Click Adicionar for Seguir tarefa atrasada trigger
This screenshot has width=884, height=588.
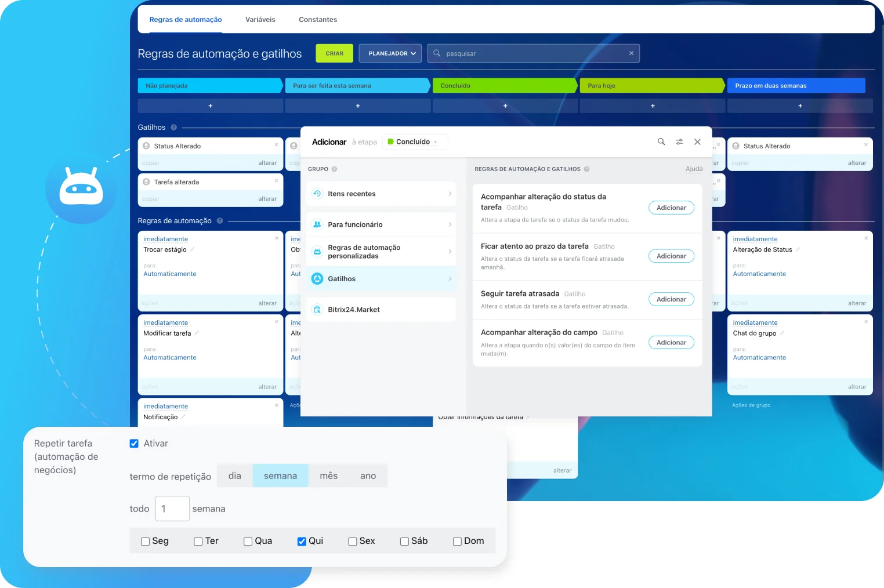click(671, 299)
